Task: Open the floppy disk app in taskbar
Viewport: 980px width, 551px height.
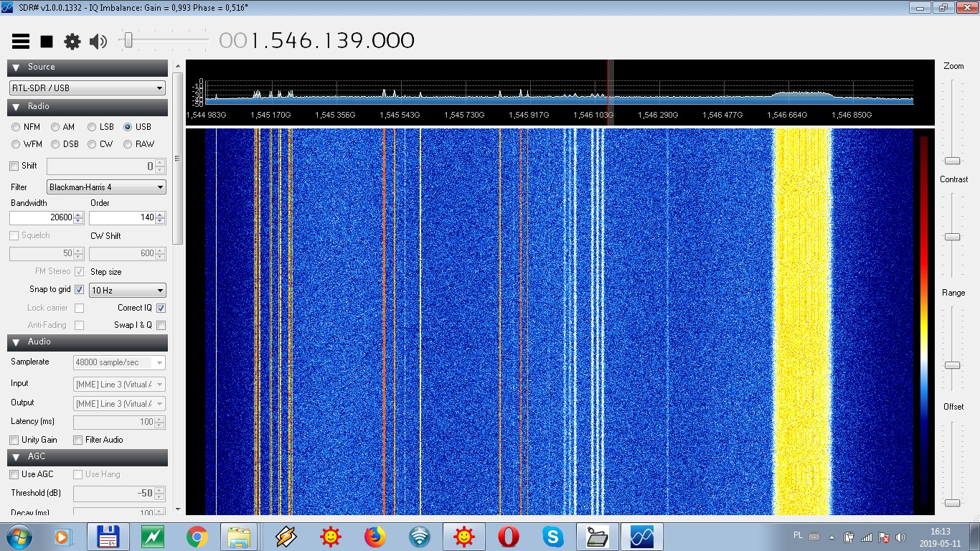Action: (x=108, y=537)
